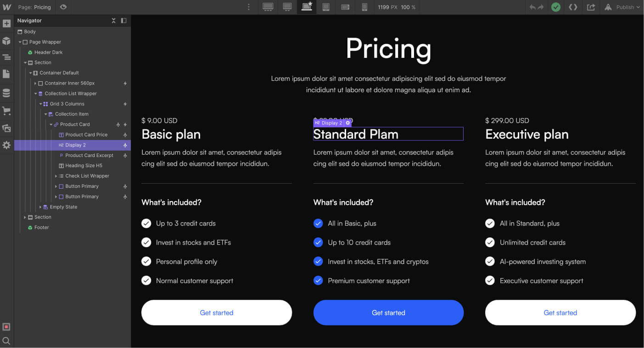The image size is (644, 348).
Task: Toggle preview mode in the bottom left
Action: [6, 326]
